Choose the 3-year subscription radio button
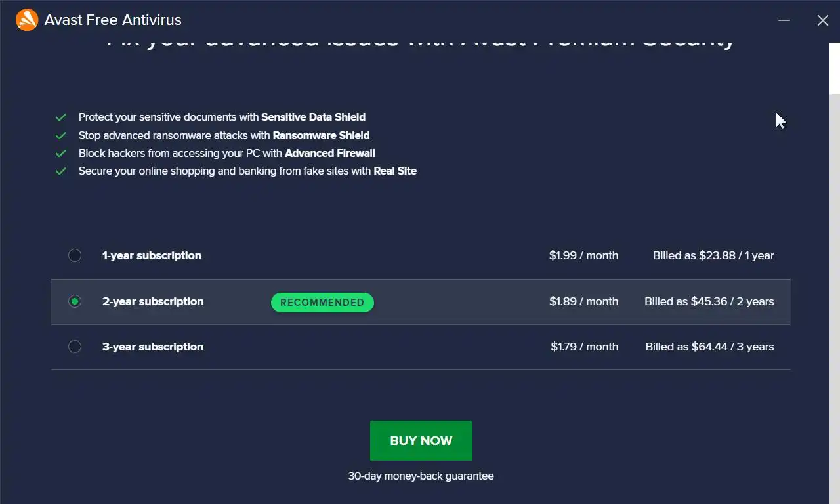The image size is (840, 504). [75, 346]
